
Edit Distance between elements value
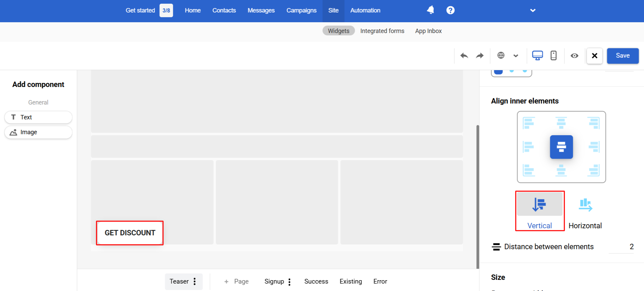(x=621, y=247)
